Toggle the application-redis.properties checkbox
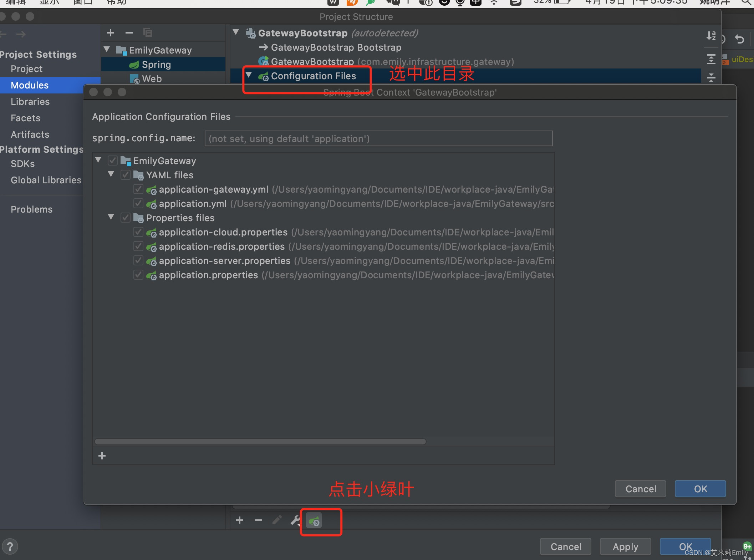The image size is (754, 560). coord(138,246)
